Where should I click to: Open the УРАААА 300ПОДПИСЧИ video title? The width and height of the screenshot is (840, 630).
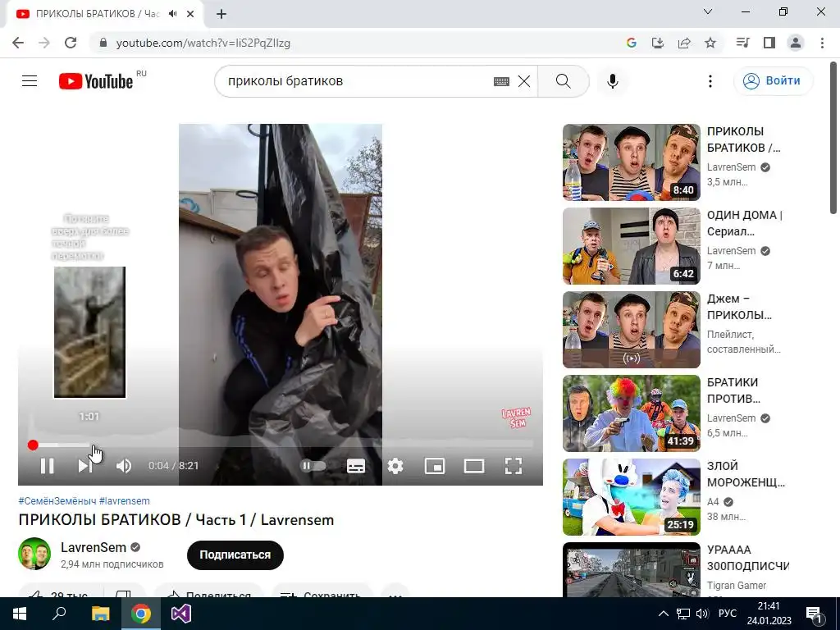coord(748,558)
